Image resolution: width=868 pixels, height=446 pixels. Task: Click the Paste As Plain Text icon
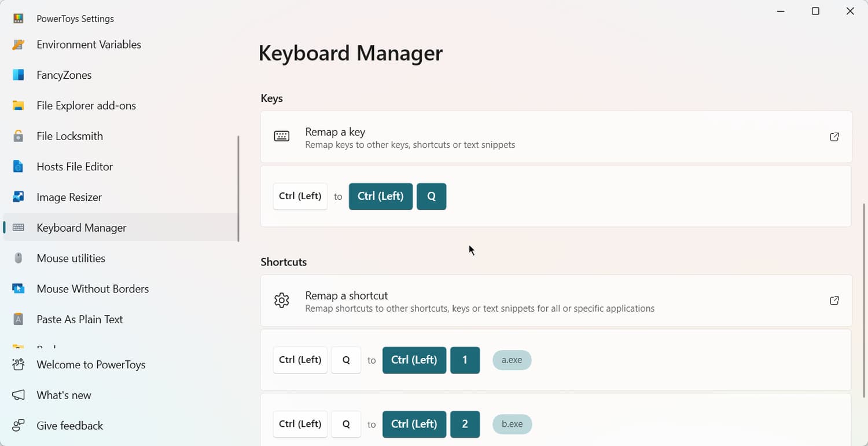point(19,319)
